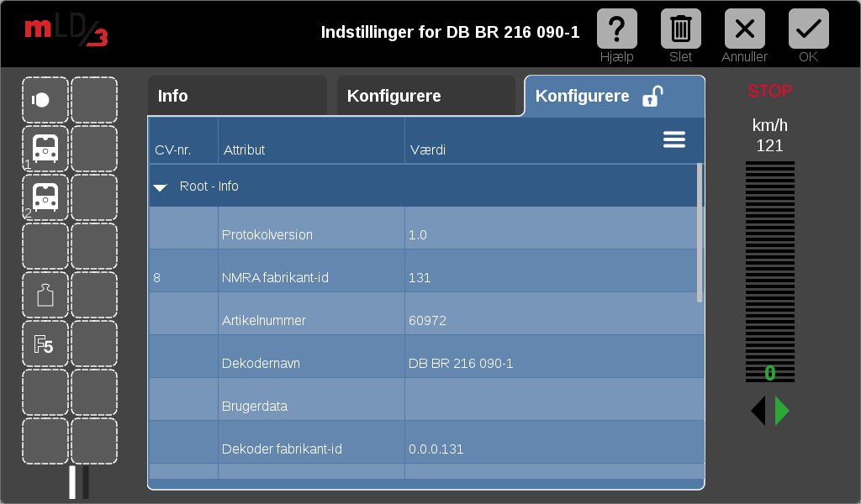Toggle the weight-shaped function icon
861x504 pixels.
pos(45,295)
